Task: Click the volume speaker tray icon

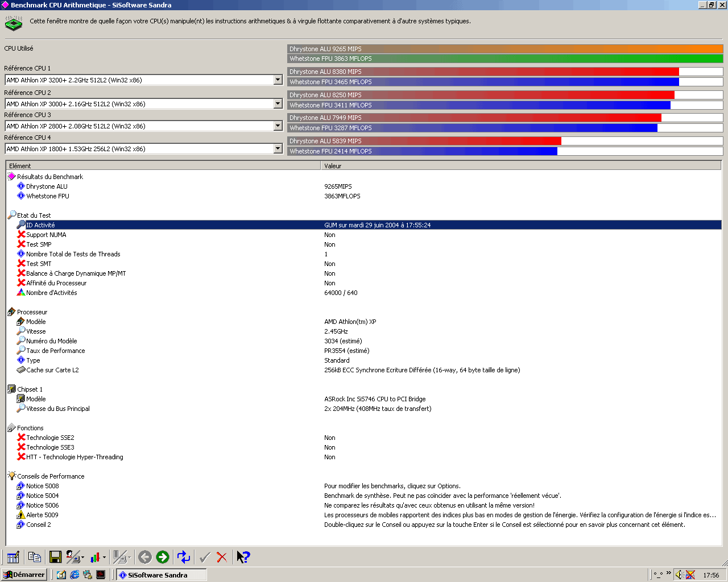Action: [679, 575]
